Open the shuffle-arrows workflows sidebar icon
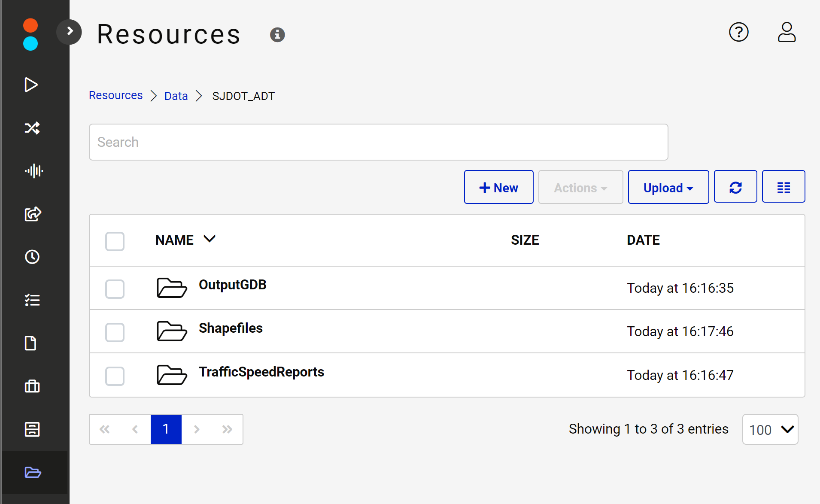 pos(32,128)
